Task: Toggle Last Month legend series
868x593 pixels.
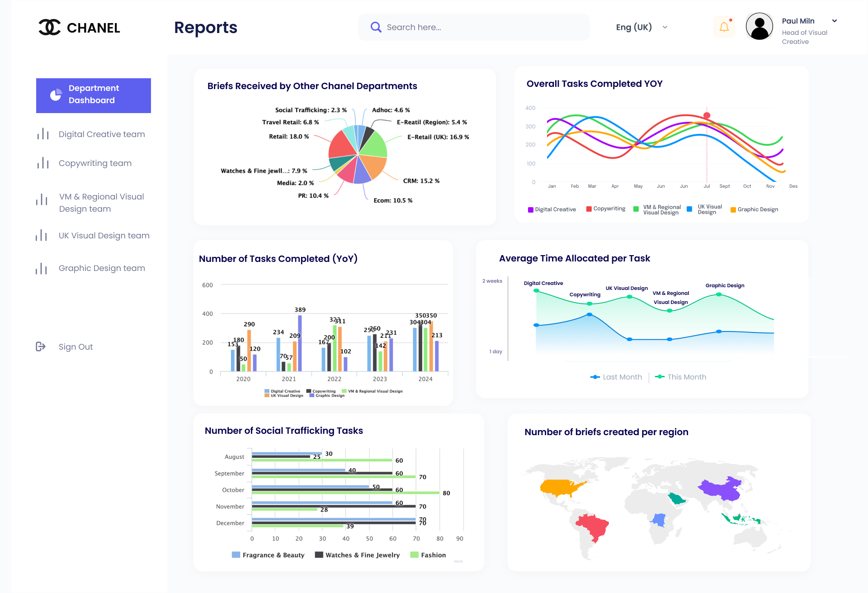Action: 616,377
